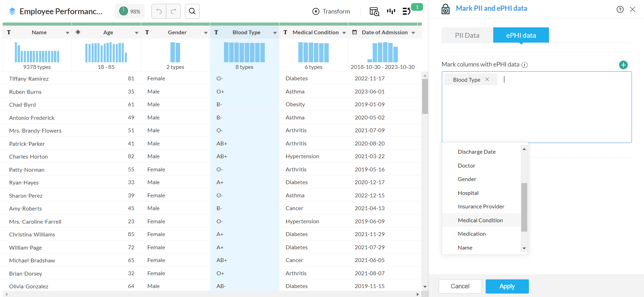This screenshot has height=297, width=644.
Task: Click the dropdown list scrollbar thumb
Action: 524,207
